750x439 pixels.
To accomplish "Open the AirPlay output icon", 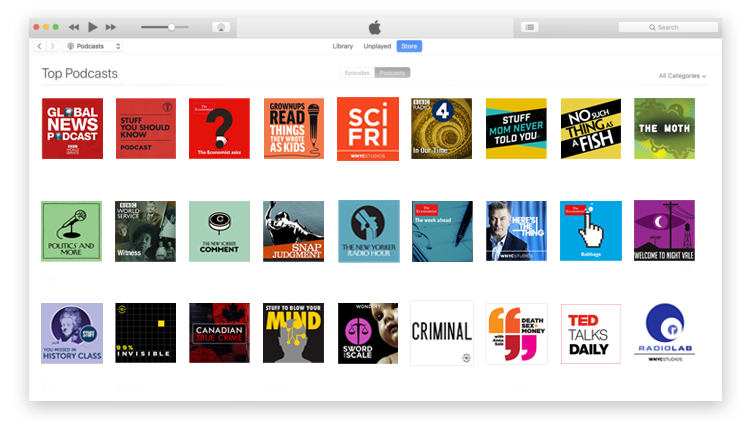I will 221,27.
